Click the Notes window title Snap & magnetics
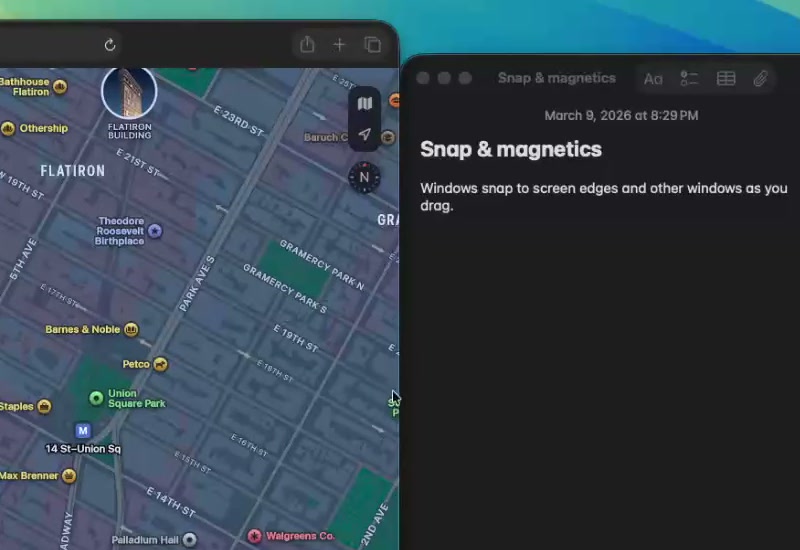The width and height of the screenshot is (800, 550). pyautogui.click(x=557, y=78)
